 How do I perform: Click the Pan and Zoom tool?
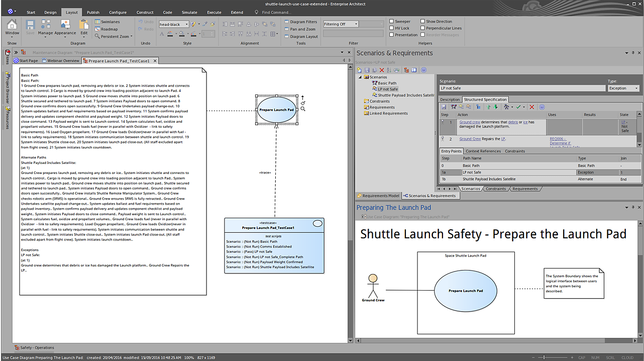299,29
